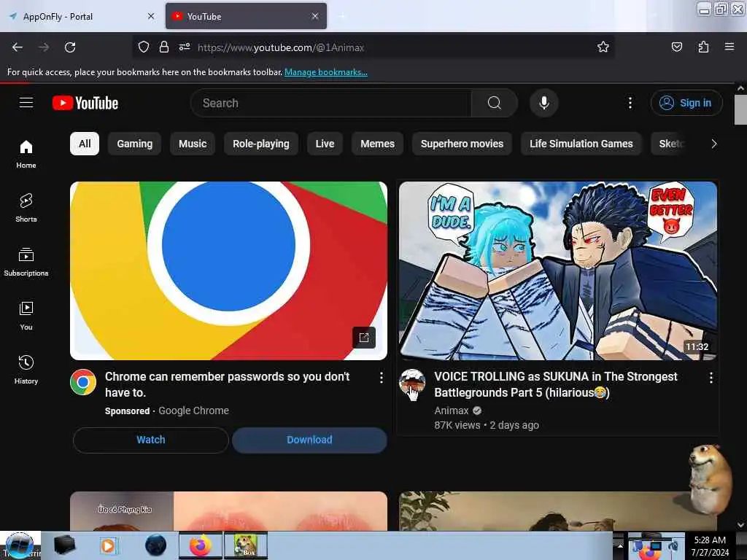Open media player icon in taskbar
This screenshot has height=560, width=747.
coord(108,545)
